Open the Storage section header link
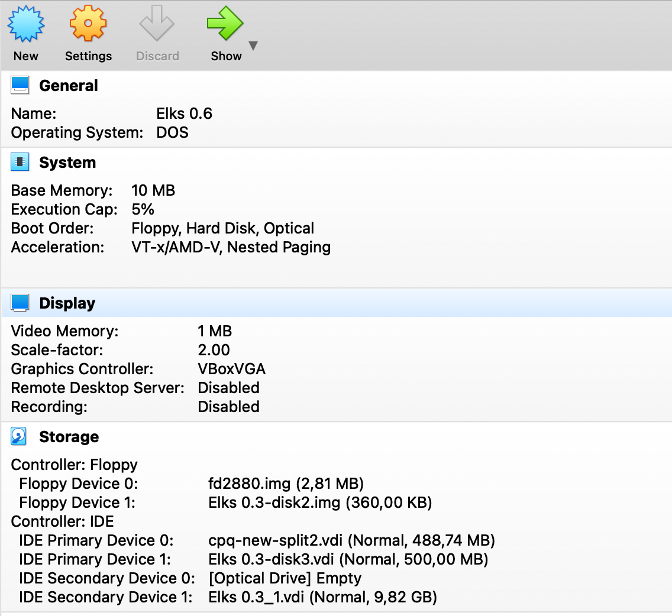The width and height of the screenshot is (672, 616). coord(69,437)
